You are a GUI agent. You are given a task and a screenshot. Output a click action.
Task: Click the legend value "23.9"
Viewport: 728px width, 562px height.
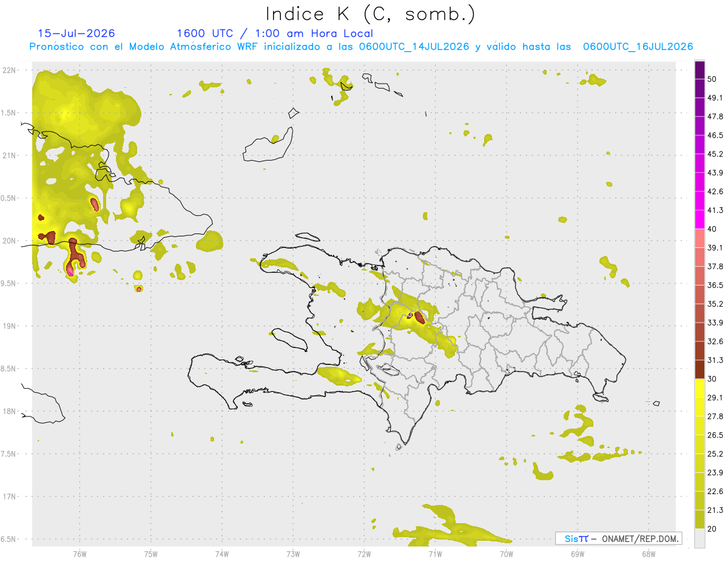pyautogui.click(x=716, y=472)
